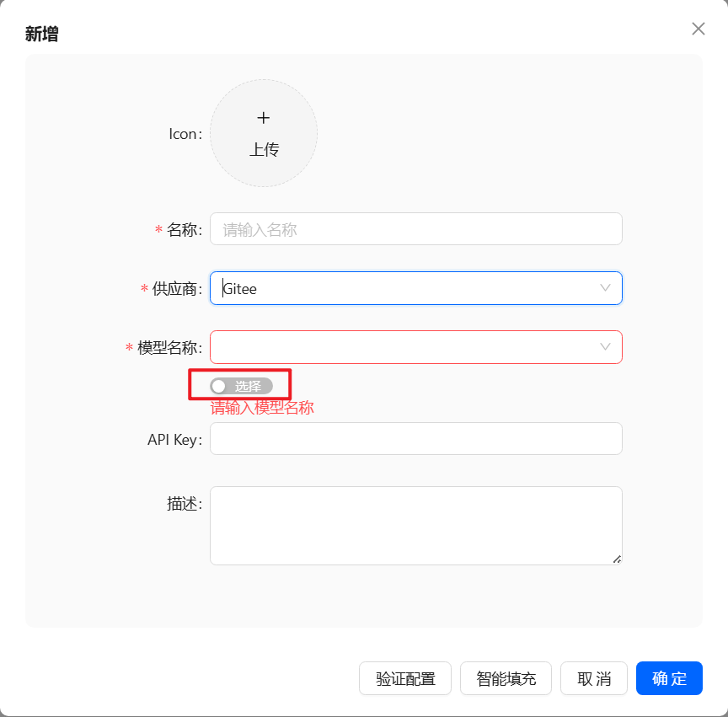Click the 上传 text in the upload circle
This screenshot has height=717, width=728.
coord(264,150)
